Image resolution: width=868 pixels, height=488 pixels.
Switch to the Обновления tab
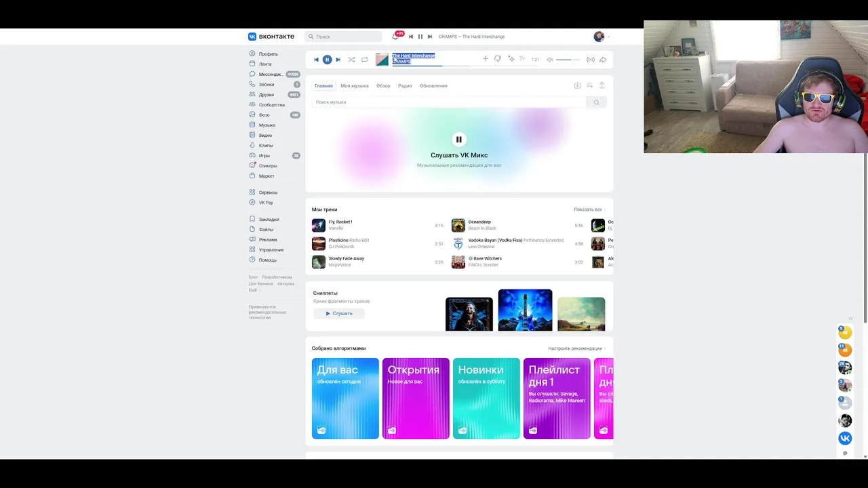[433, 86]
